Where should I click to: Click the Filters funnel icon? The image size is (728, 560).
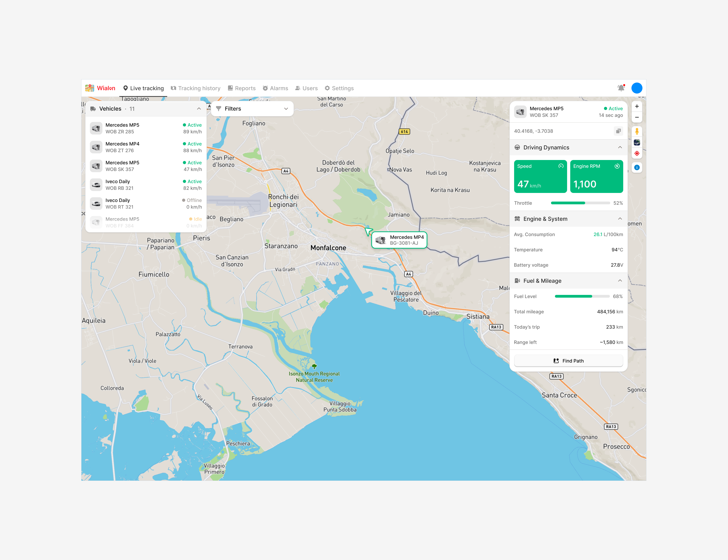[219, 109]
